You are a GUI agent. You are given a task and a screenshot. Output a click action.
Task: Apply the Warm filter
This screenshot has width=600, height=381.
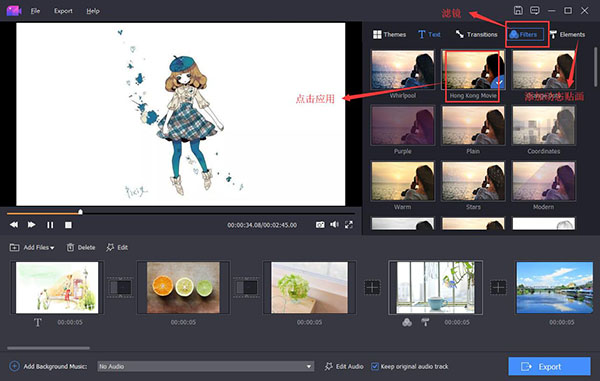(403, 181)
